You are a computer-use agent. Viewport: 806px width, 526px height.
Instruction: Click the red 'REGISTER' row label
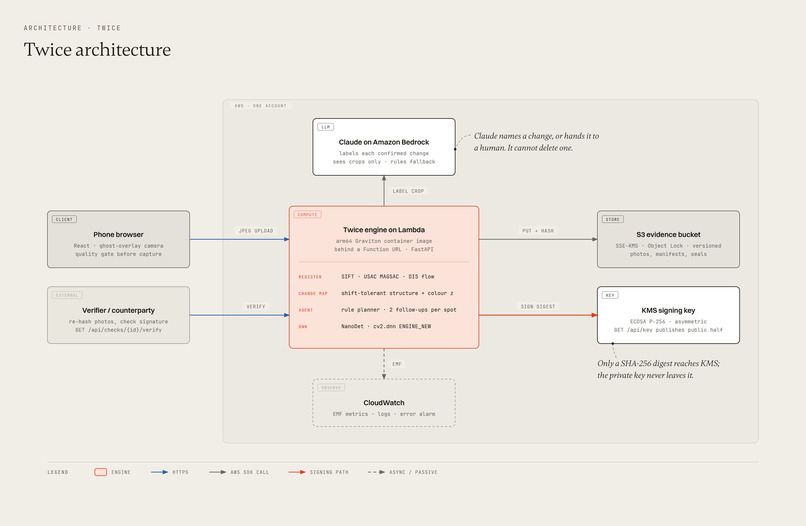(x=310, y=277)
